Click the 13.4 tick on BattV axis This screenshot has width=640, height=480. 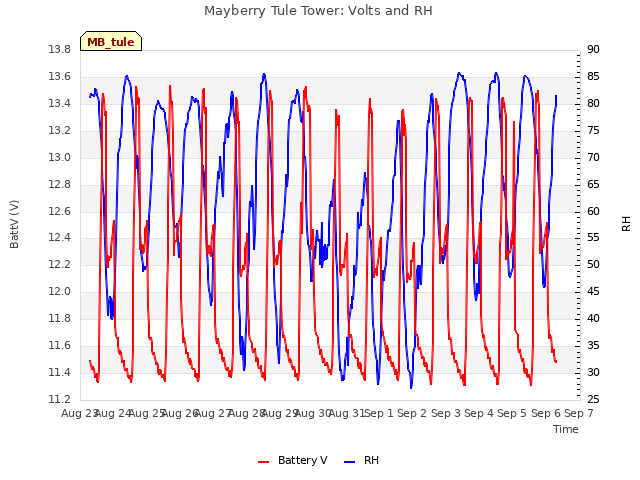(59, 104)
